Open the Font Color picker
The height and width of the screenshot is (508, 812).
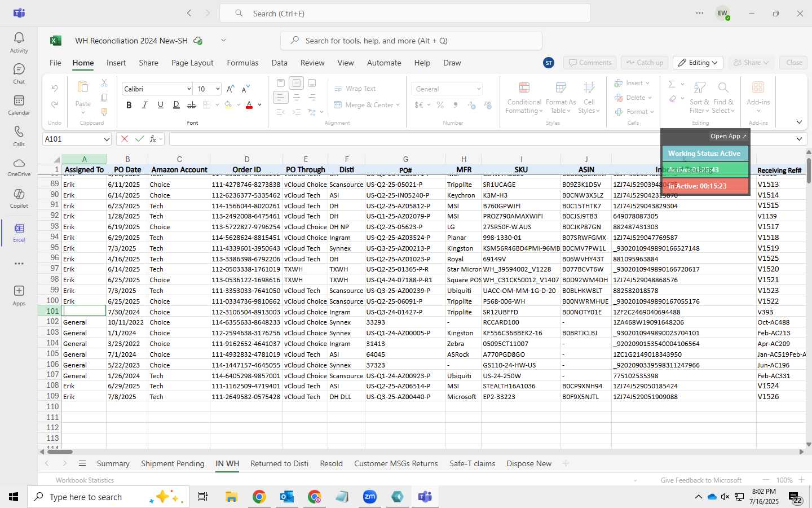[249, 105]
